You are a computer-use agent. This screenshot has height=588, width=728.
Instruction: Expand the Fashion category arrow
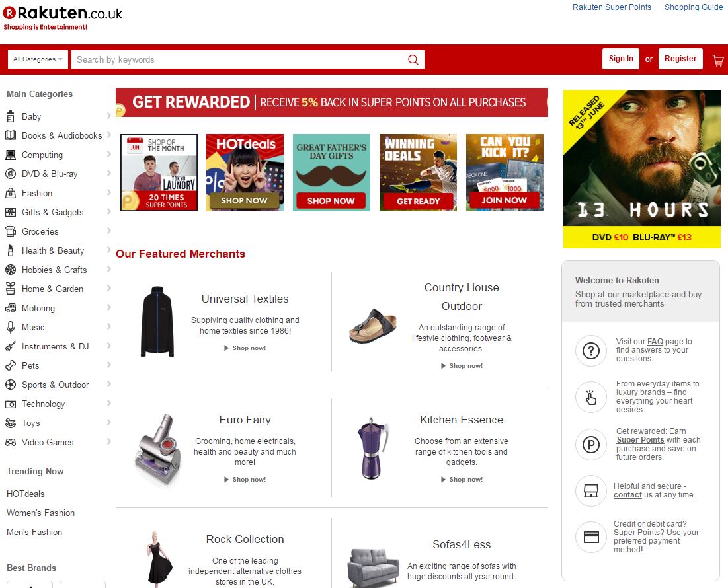pos(108,192)
